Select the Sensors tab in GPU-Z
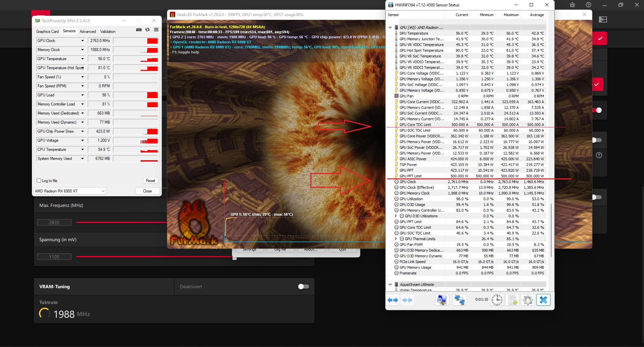 click(x=69, y=31)
